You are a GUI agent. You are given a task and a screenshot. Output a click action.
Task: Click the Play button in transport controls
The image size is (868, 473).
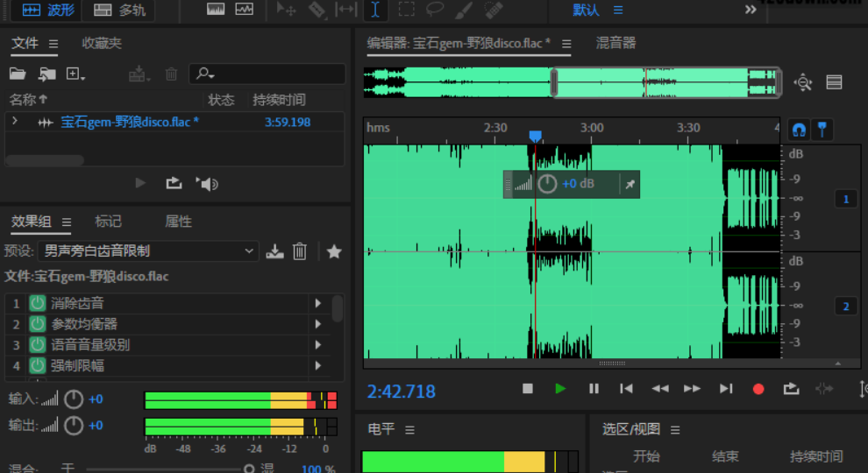pos(560,389)
